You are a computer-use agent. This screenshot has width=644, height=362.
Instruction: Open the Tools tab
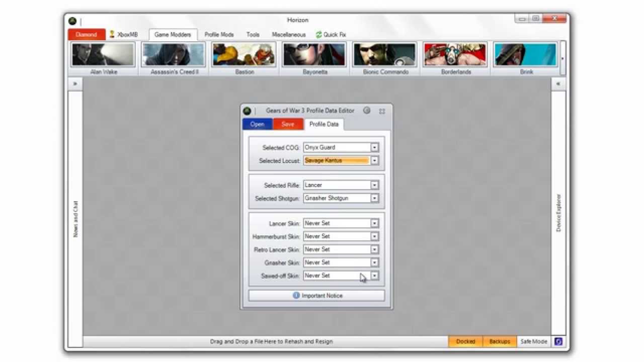point(253,35)
